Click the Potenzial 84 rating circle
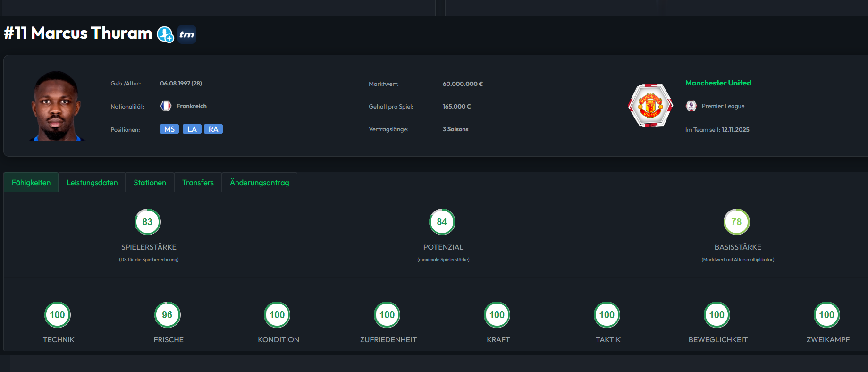This screenshot has height=372, width=868. [x=442, y=222]
